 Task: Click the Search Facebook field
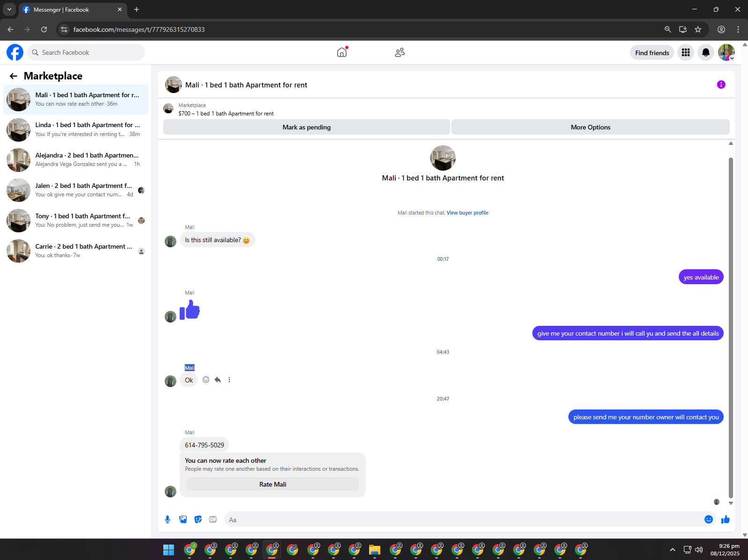(x=86, y=52)
